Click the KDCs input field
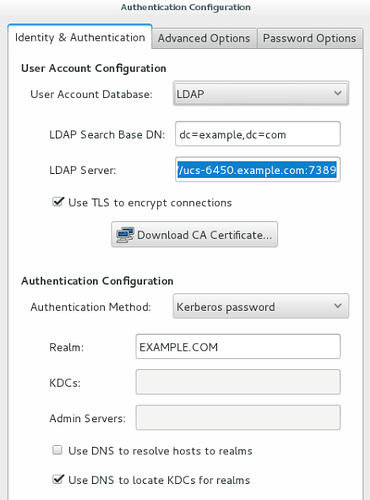 (x=238, y=382)
